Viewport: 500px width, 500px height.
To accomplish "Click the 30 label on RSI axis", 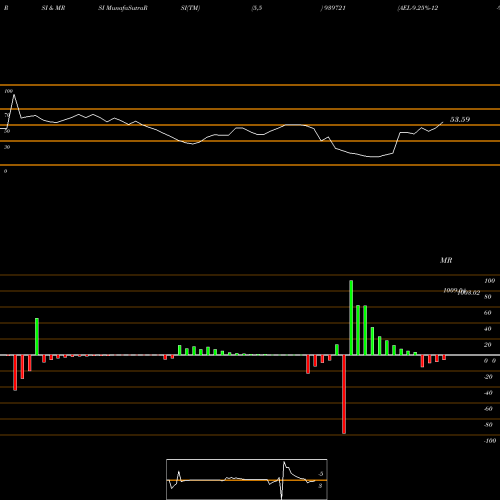I will (7, 147).
